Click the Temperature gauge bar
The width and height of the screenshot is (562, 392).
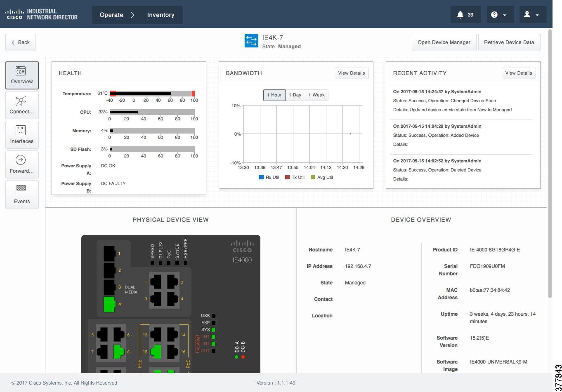(x=152, y=94)
